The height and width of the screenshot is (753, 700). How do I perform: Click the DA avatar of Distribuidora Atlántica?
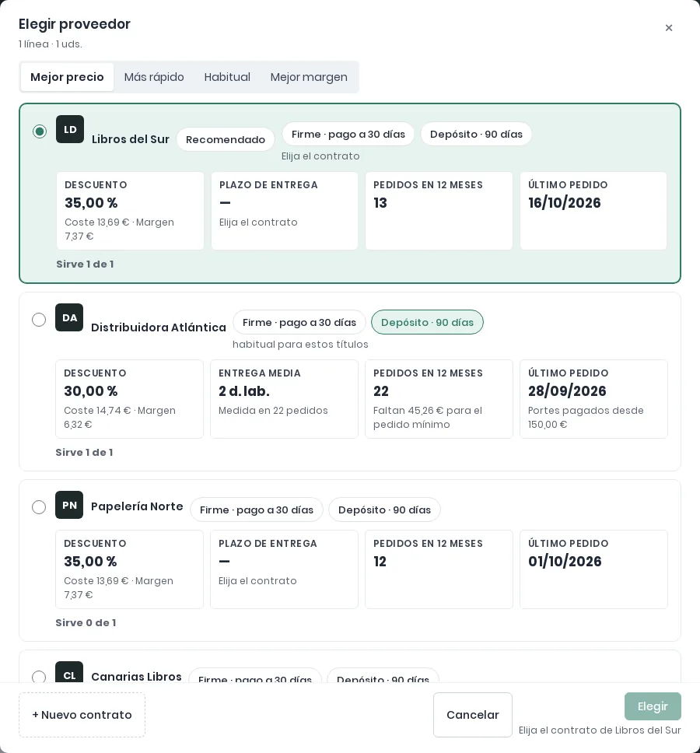[x=69, y=317]
